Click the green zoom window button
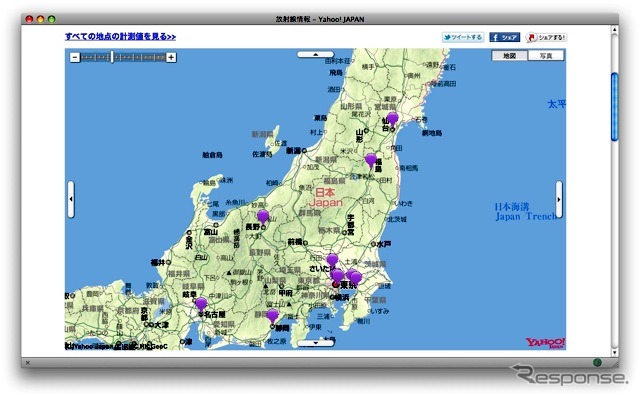 click(x=51, y=19)
